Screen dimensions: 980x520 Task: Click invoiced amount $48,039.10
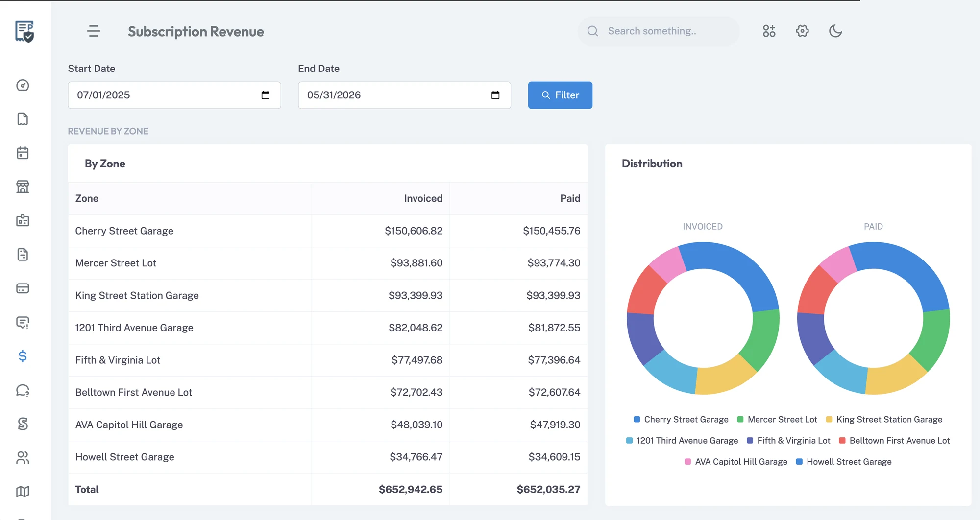coord(416,425)
